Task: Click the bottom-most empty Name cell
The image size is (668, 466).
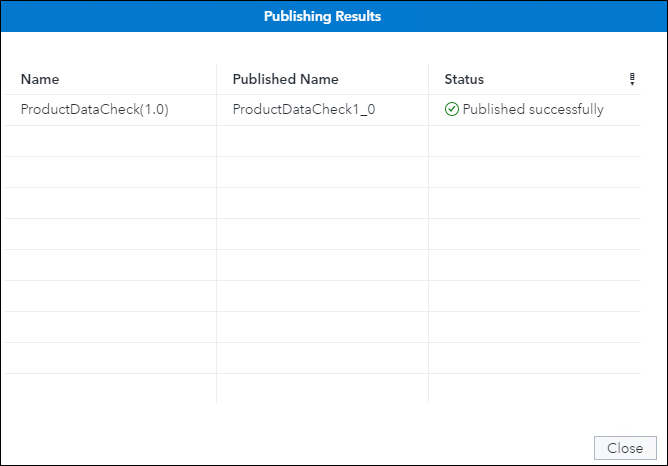Action: pos(110,388)
